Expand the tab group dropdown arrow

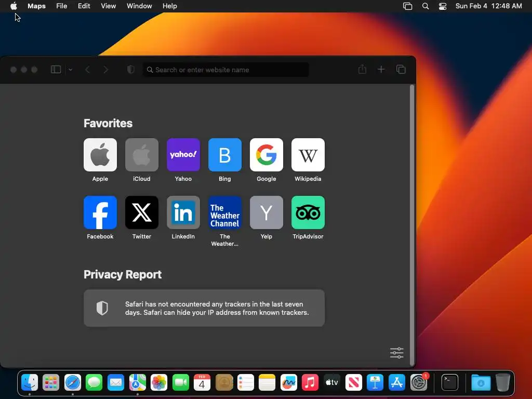[x=71, y=70]
